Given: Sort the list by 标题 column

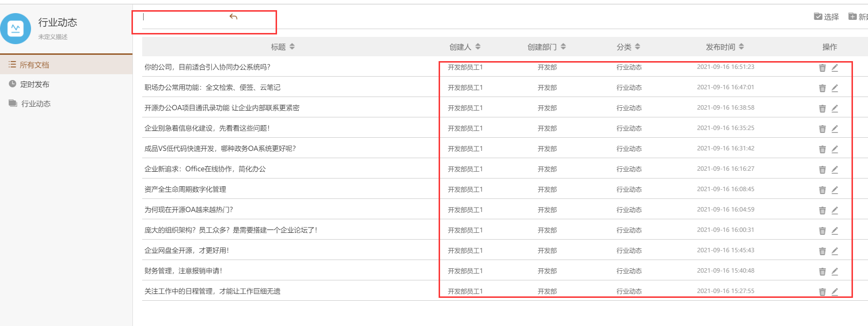Looking at the screenshot, I should tap(292, 47).
